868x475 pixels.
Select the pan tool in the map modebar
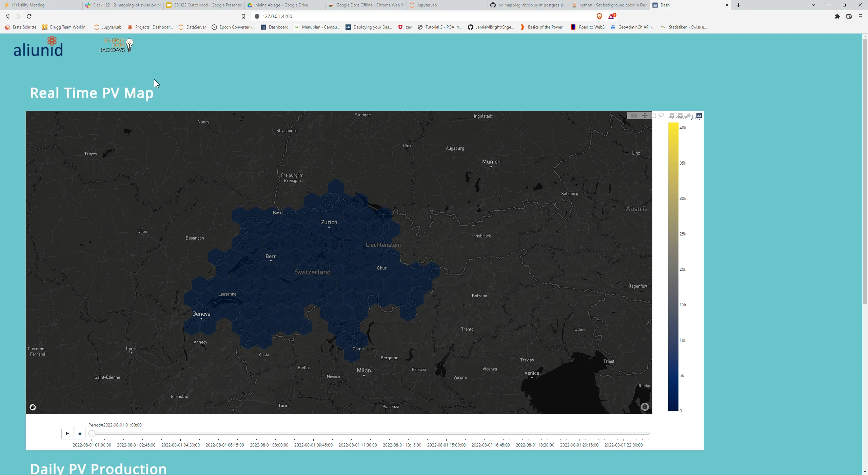pos(645,116)
